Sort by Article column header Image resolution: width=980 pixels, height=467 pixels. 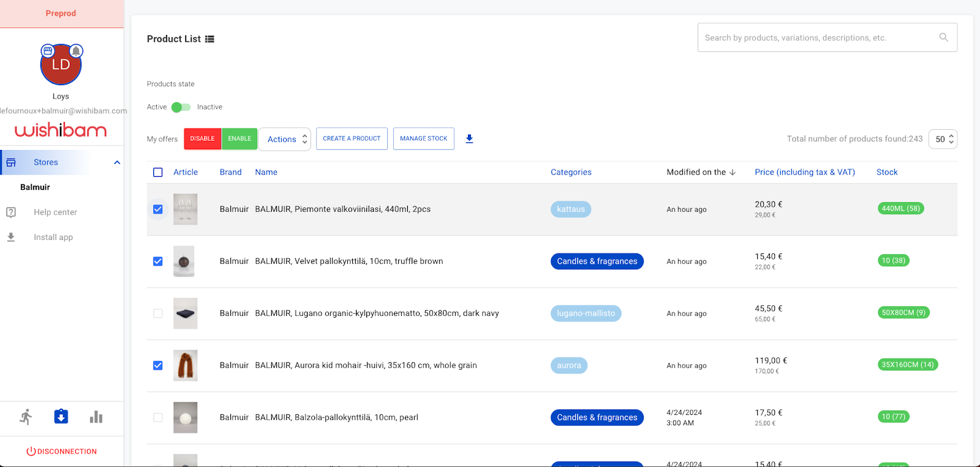186,173
